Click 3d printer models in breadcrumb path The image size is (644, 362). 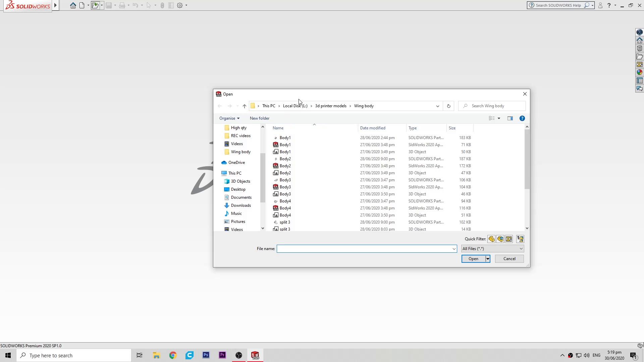click(331, 106)
